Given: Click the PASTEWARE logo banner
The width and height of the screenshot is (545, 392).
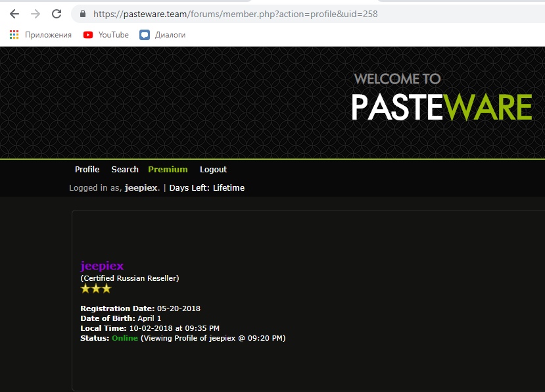Looking at the screenshot, I should point(442,107).
